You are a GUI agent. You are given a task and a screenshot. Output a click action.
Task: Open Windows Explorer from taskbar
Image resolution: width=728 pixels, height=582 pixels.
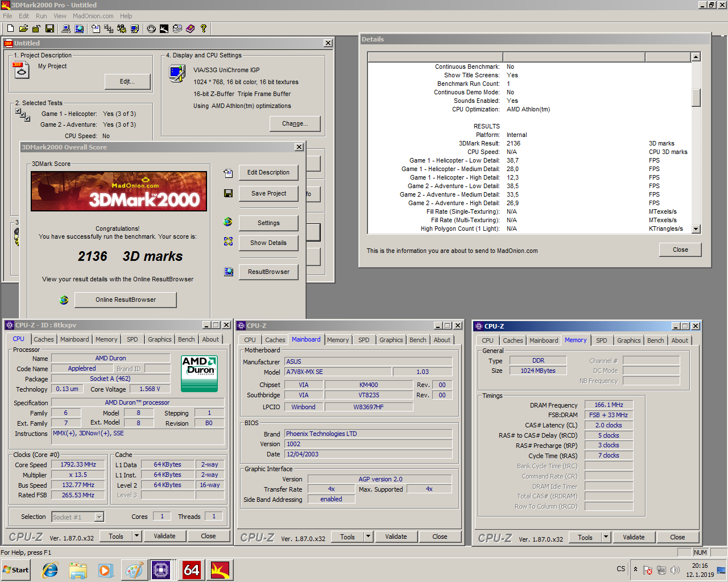[78, 570]
